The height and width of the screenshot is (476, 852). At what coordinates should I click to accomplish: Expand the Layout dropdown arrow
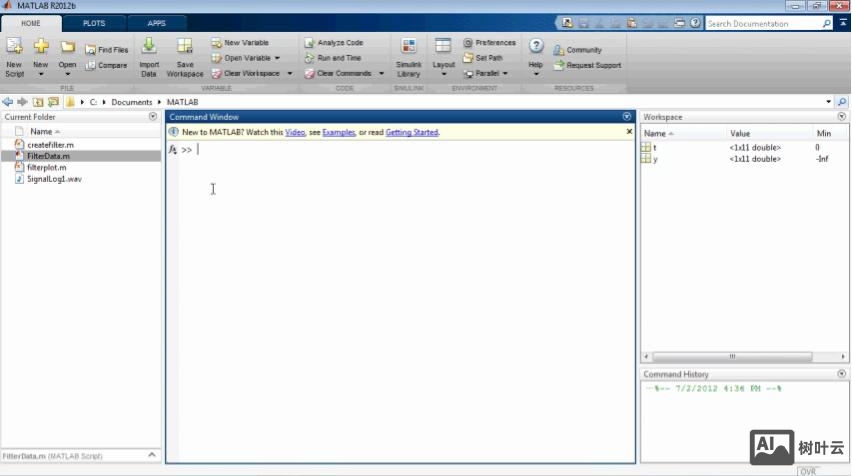(x=443, y=74)
